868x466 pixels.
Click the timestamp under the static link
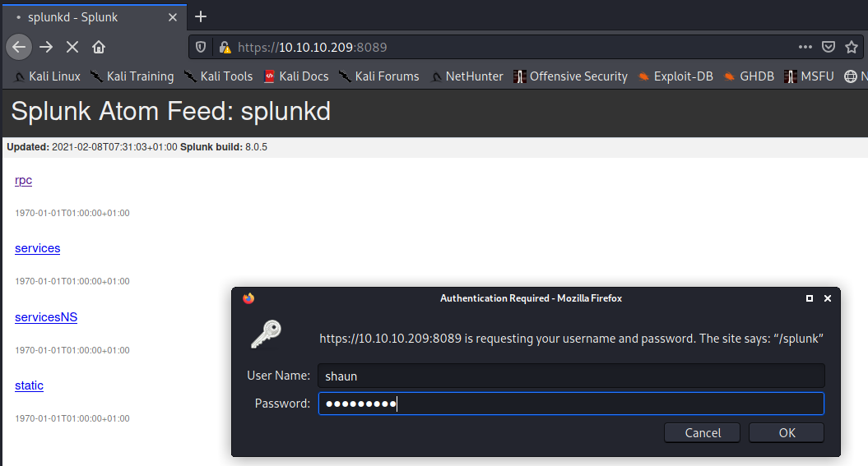(72, 418)
